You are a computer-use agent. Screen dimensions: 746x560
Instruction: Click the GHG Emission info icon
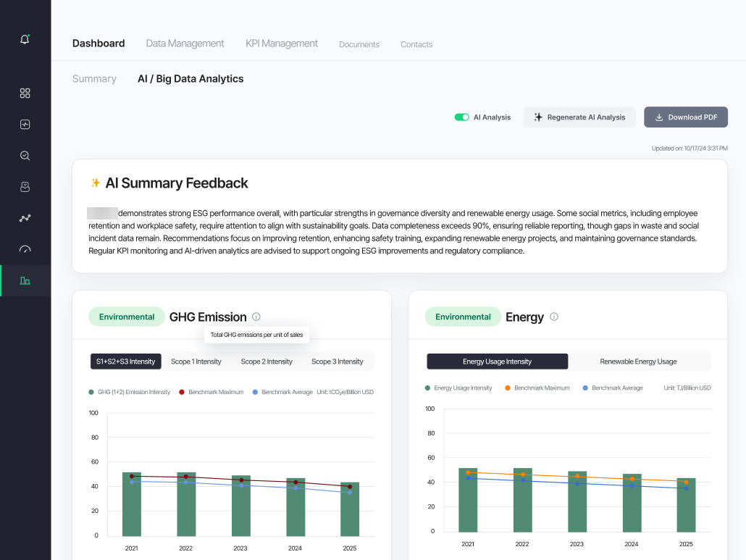click(x=256, y=317)
